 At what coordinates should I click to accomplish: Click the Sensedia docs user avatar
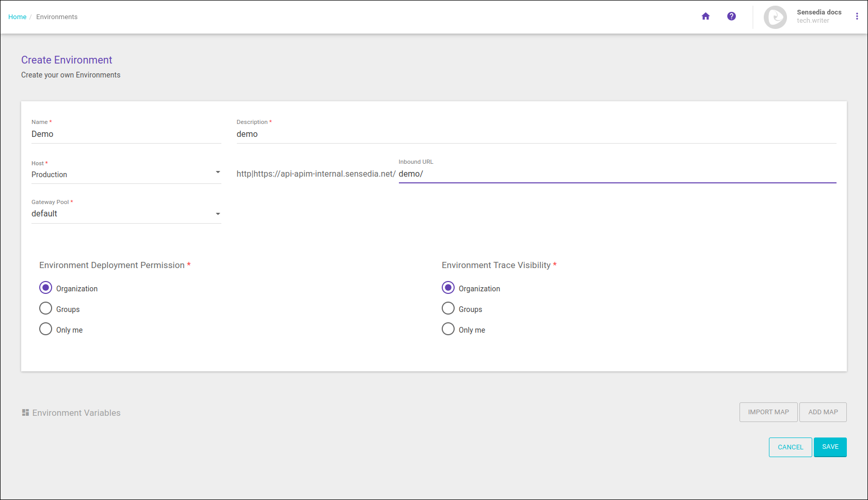[775, 17]
